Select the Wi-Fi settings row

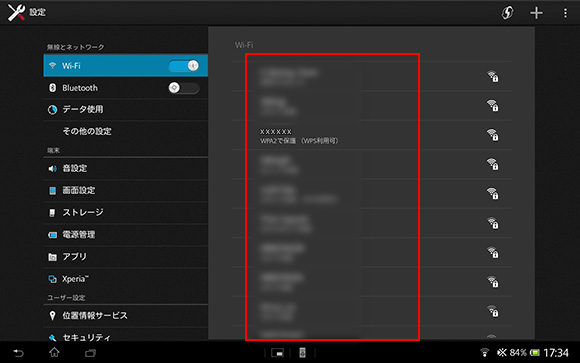click(x=125, y=65)
